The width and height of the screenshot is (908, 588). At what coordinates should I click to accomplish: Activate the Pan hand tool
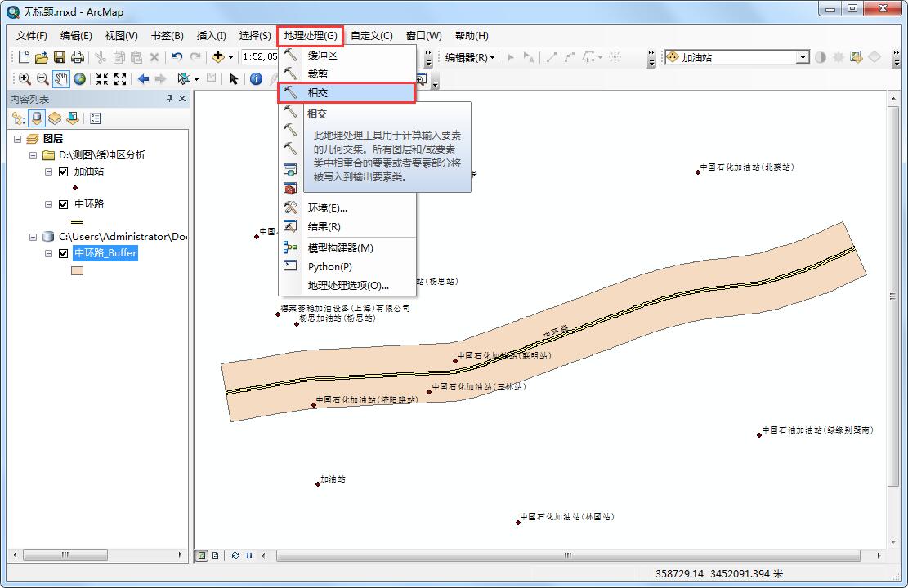point(60,78)
